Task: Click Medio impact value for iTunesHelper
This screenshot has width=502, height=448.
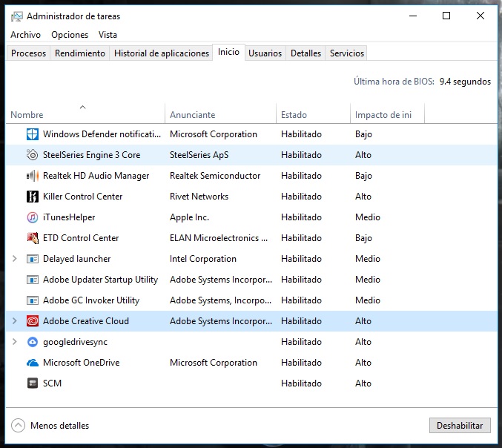Action: coord(368,217)
